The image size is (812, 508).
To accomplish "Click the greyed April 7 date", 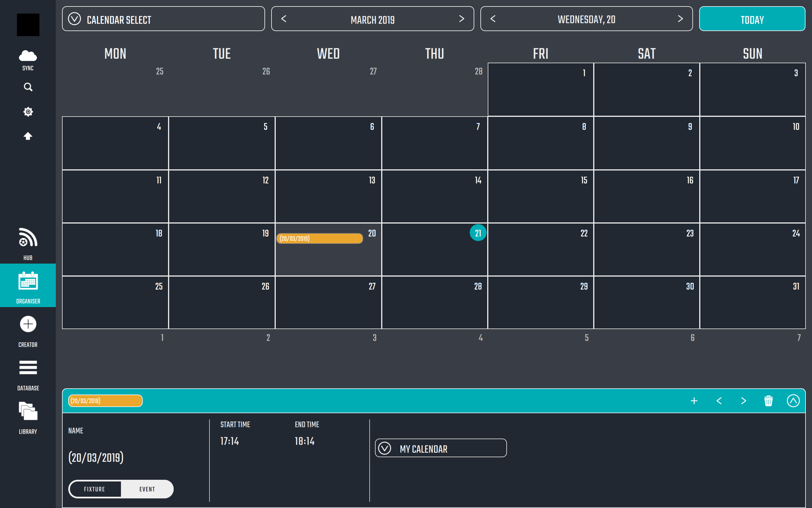I will click(x=799, y=338).
